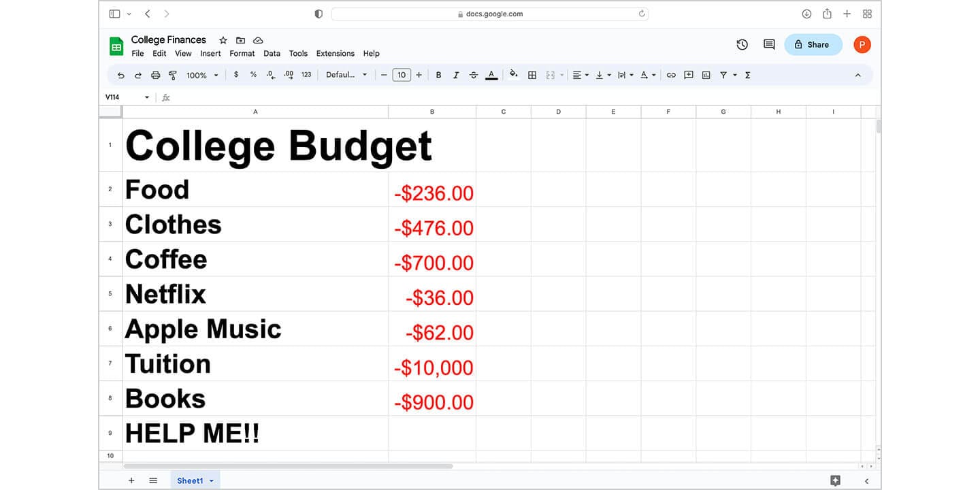This screenshot has height=490, width=980.
Task: Open version history clock icon
Action: click(x=742, y=45)
